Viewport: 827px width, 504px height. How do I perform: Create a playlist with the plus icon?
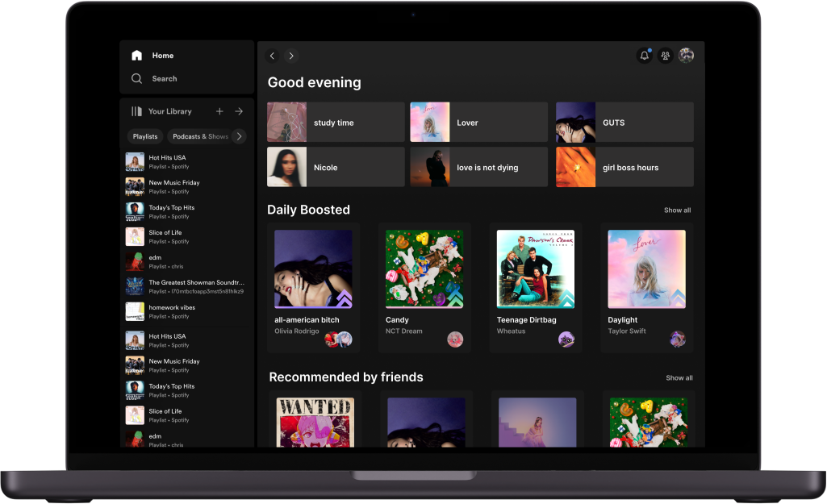pyautogui.click(x=219, y=110)
